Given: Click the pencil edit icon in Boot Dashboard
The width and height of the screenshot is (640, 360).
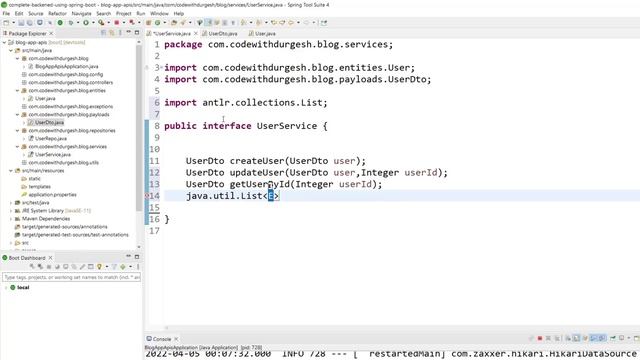Looking at the screenshot, I should [82, 267].
